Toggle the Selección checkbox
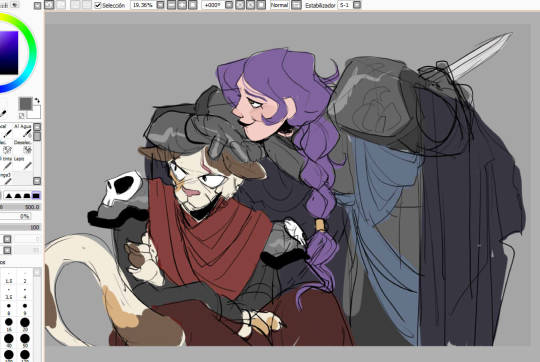540x362 pixels. tap(98, 5)
